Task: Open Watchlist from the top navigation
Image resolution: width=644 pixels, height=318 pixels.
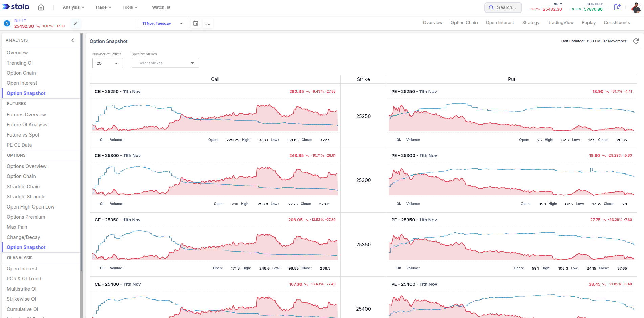Action: click(x=161, y=7)
